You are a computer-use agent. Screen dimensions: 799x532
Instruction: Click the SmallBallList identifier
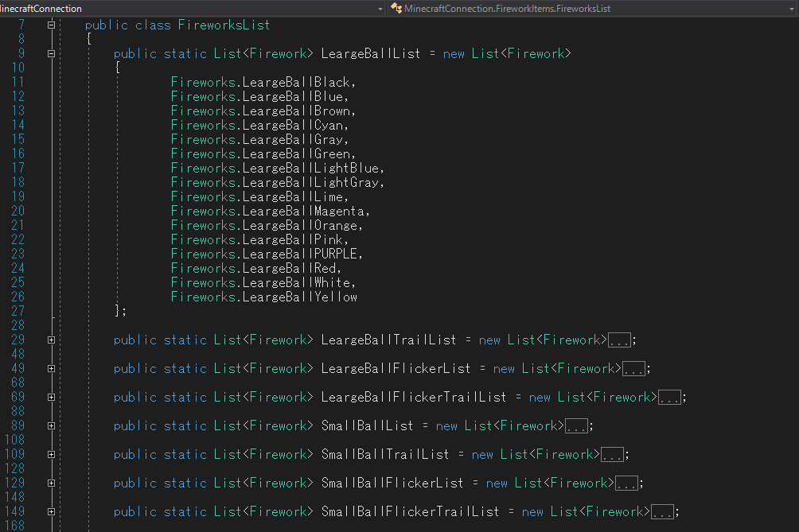[367, 426]
